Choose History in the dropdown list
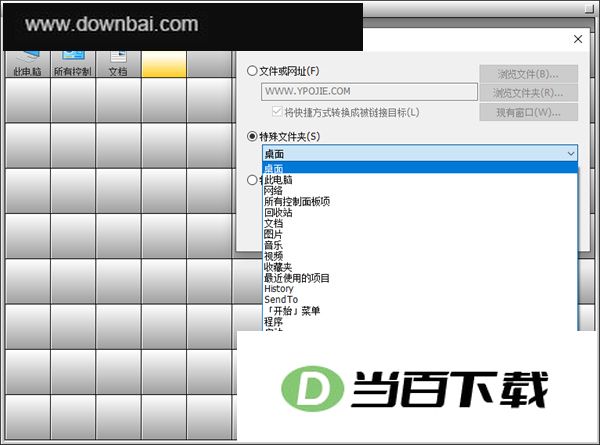This screenshot has height=445, width=600. [x=420, y=289]
